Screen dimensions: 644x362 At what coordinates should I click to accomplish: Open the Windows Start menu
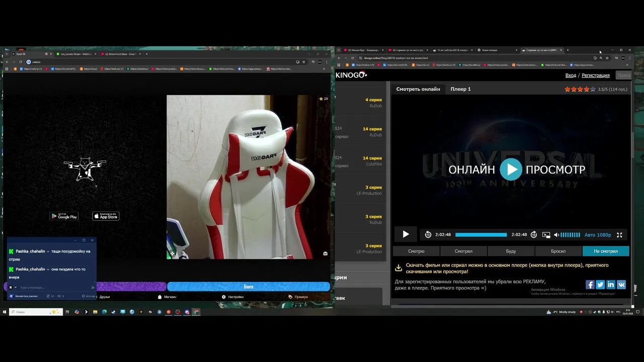[x=5, y=312]
